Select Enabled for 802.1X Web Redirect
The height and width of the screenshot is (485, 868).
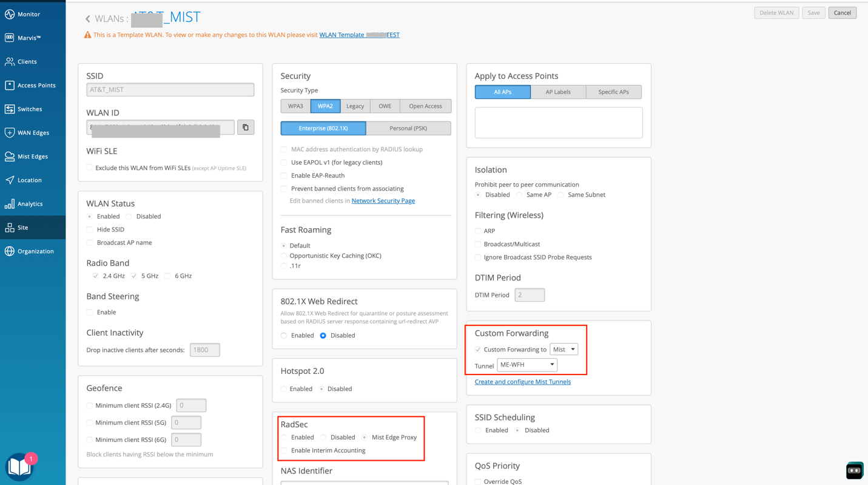284,336
